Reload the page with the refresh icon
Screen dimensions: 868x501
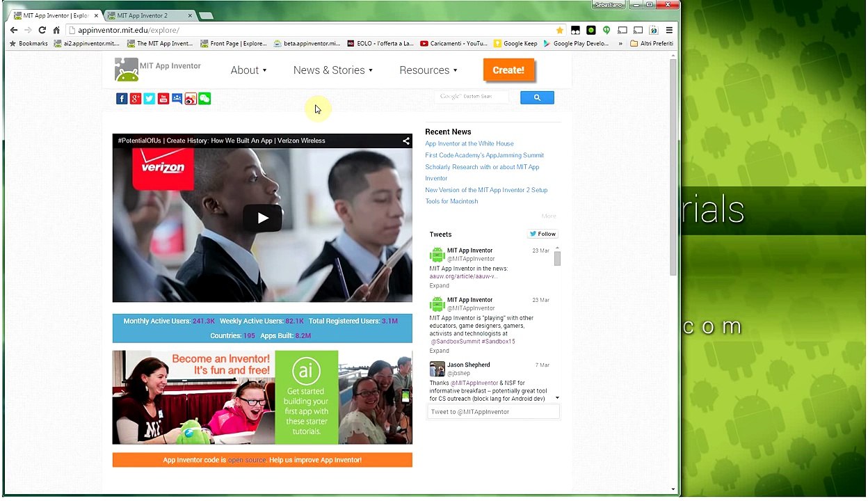(x=42, y=30)
